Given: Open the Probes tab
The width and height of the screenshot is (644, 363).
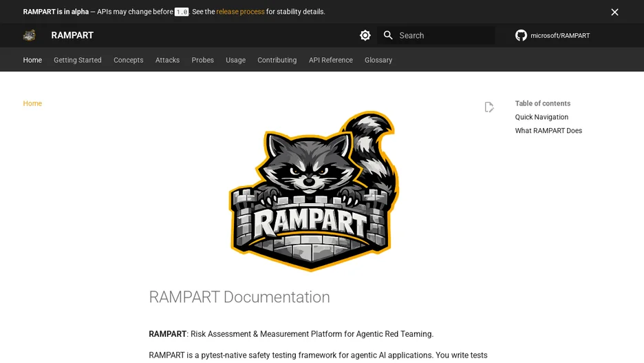Looking at the screenshot, I should pyautogui.click(x=202, y=60).
